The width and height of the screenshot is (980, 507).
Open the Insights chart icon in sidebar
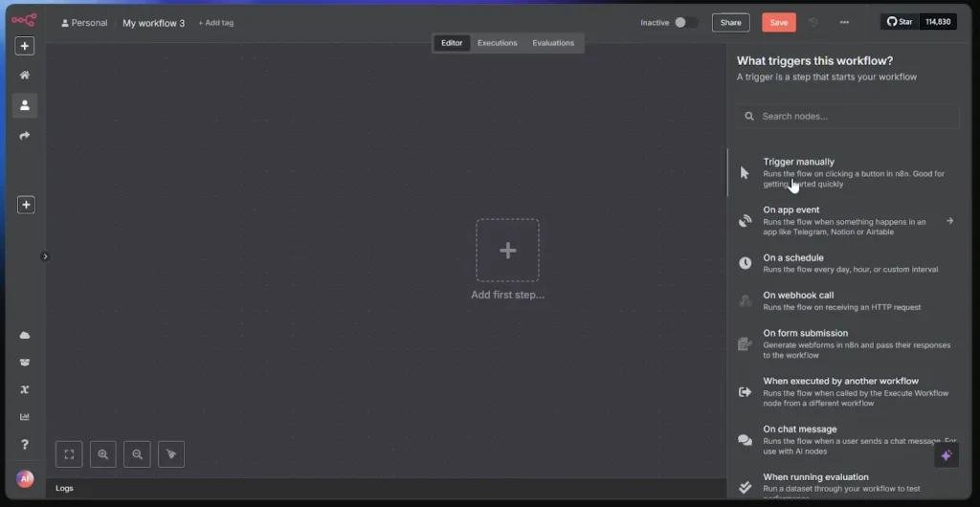pyautogui.click(x=25, y=416)
